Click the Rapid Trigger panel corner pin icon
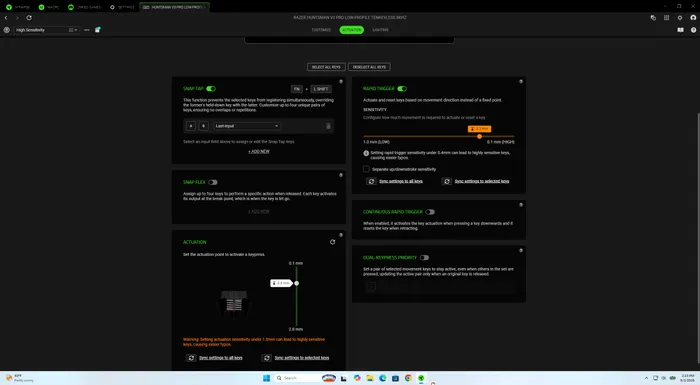700x385 pixels. [521, 82]
